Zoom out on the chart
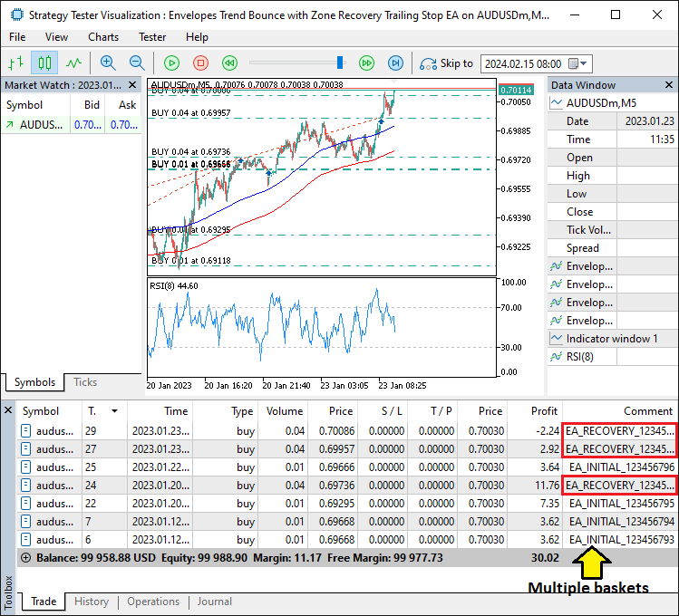The image size is (679, 616). point(137,63)
